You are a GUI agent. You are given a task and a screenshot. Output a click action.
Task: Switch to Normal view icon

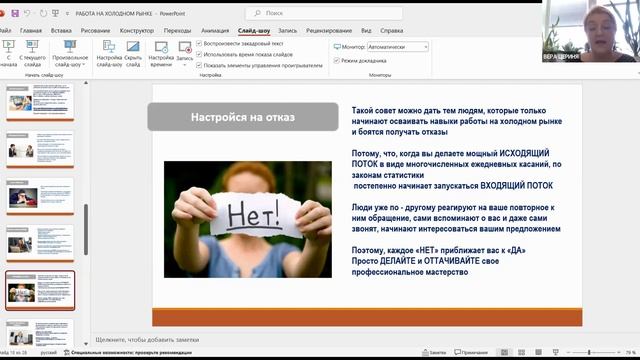tap(504, 352)
